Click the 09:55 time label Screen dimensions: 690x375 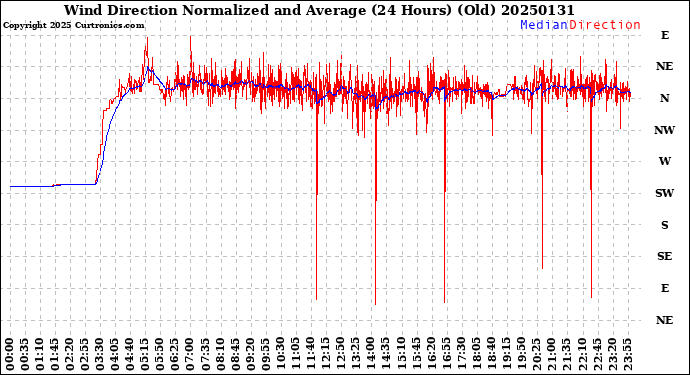266,355
